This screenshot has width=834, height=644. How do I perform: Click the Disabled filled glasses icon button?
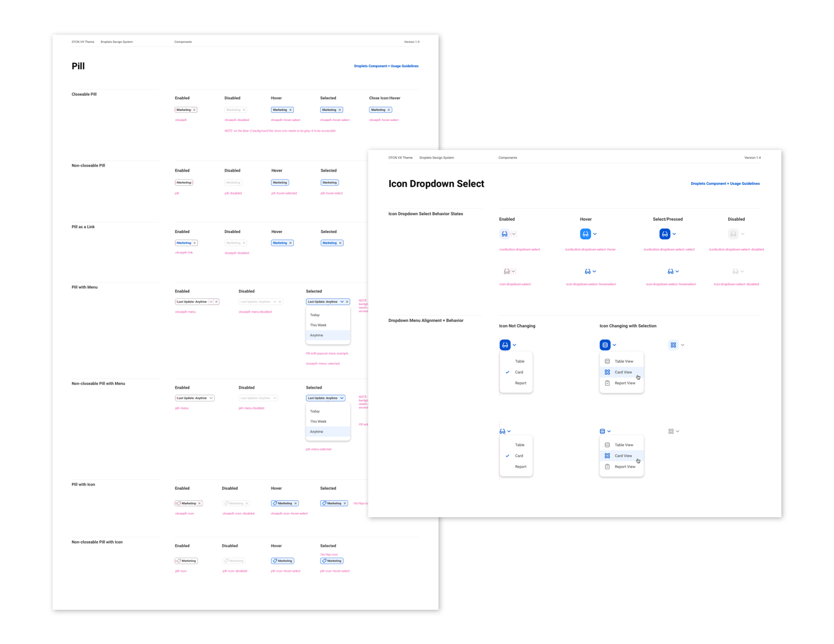click(733, 234)
